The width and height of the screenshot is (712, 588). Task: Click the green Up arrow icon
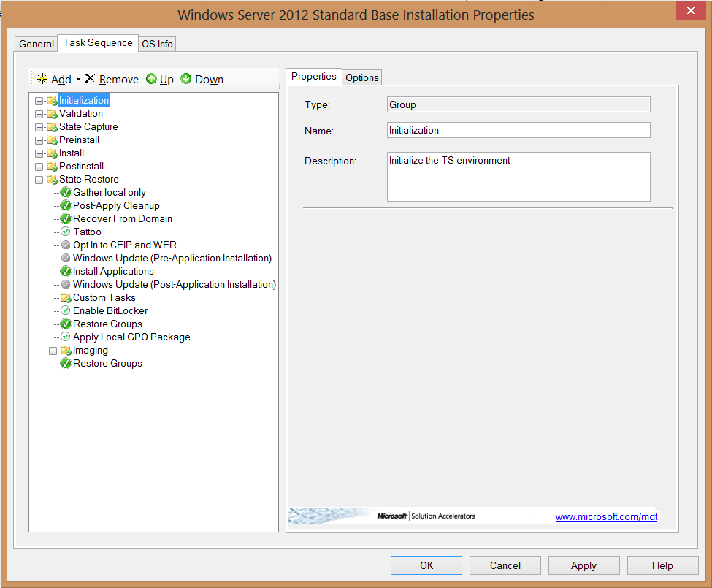tap(151, 79)
